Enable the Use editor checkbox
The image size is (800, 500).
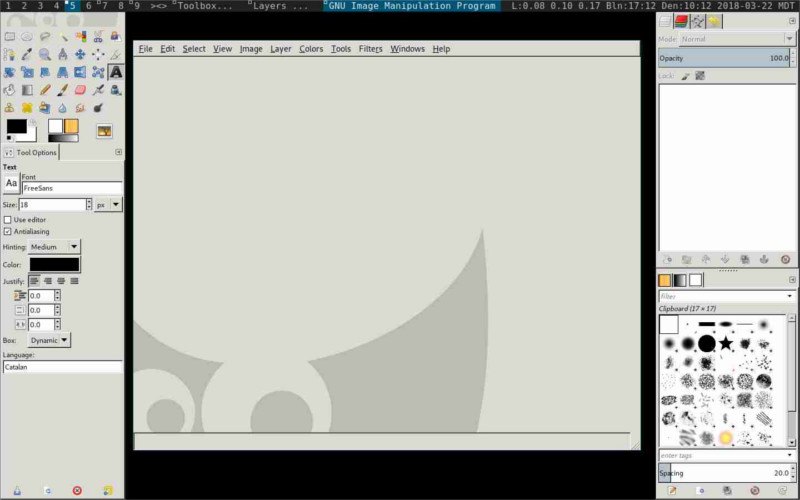tap(8, 219)
